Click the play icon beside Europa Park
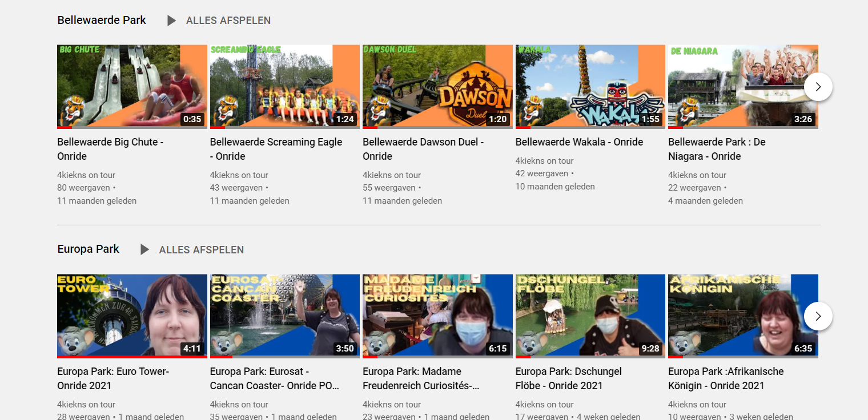Viewport: 868px width, 420px height. tap(144, 250)
